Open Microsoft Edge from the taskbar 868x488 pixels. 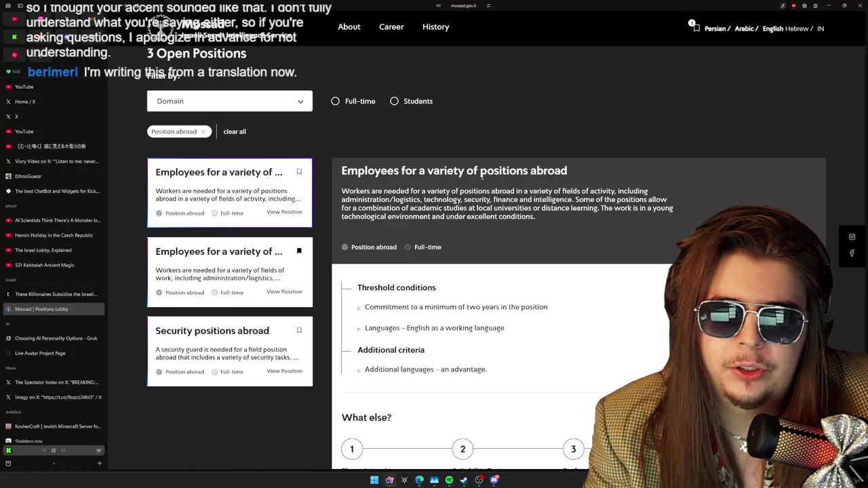point(419,480)
